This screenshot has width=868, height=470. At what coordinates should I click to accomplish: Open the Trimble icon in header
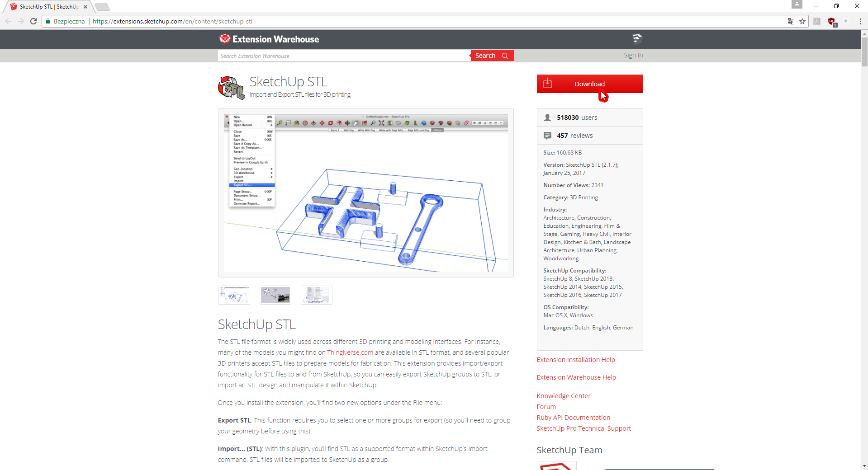point(637,39)
